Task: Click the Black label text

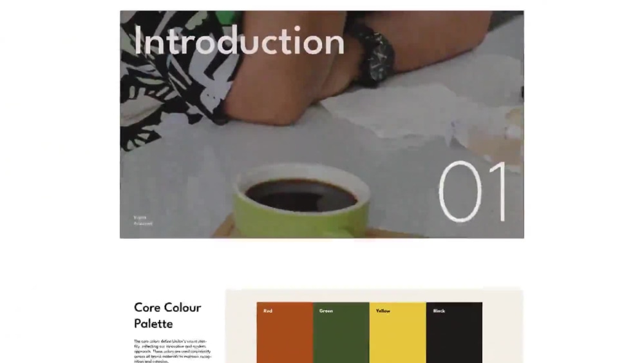Action: (439, 311)
